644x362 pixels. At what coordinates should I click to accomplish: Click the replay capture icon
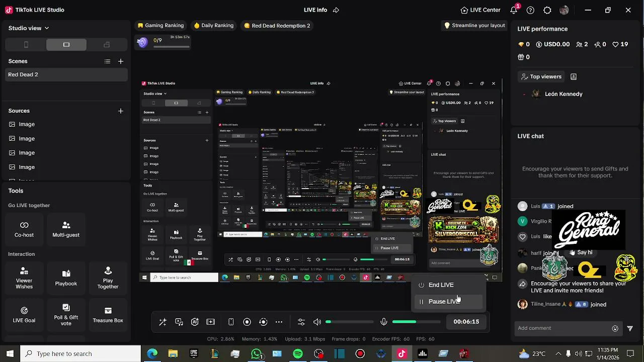tap(263, 322)
